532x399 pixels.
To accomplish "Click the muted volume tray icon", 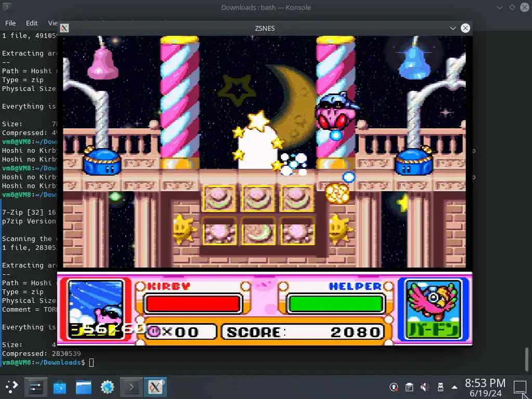I will coord(425,387).
